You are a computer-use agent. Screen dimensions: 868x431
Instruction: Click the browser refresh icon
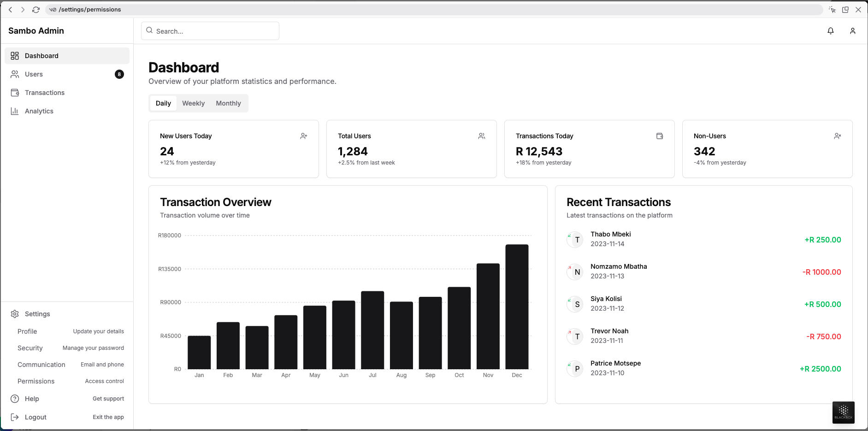[x=36, y=9]
